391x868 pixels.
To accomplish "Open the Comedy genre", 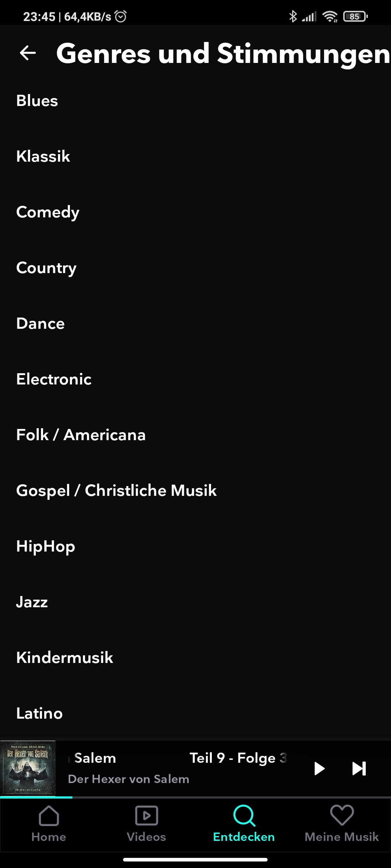I will pyautogui.click(x=195, y=212).
